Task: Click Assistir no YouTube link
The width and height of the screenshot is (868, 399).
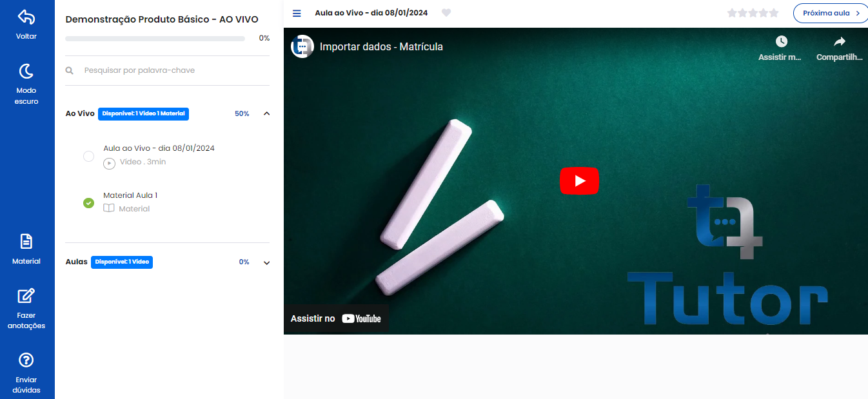Action: [x=336, y=318]
